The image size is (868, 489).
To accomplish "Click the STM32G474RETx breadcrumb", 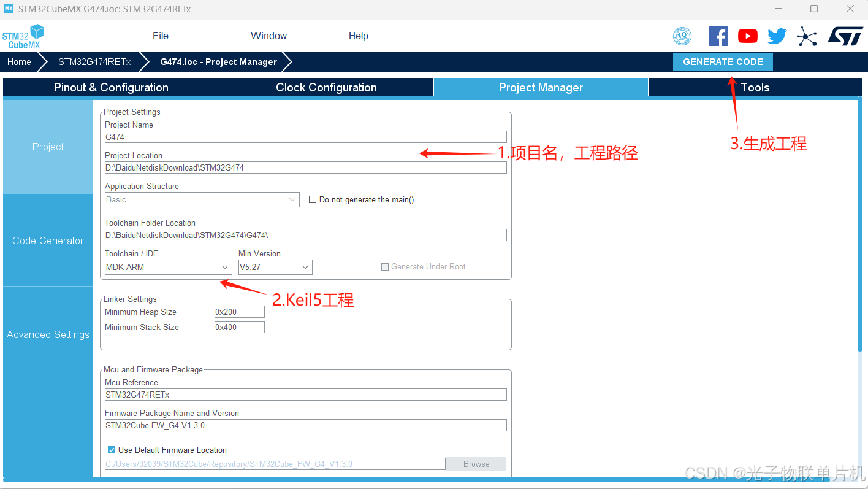I will [x=94, y=61].
